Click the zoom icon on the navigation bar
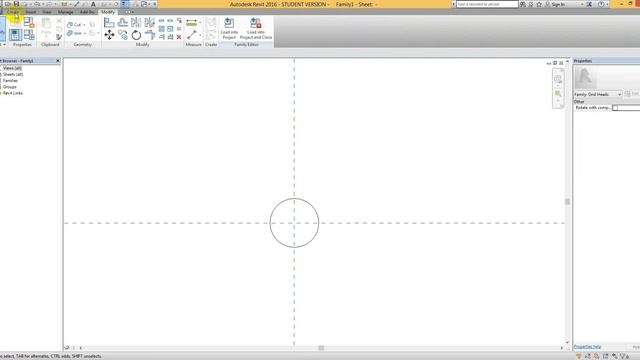The image size is (640, 360). [x=558, y=94]
